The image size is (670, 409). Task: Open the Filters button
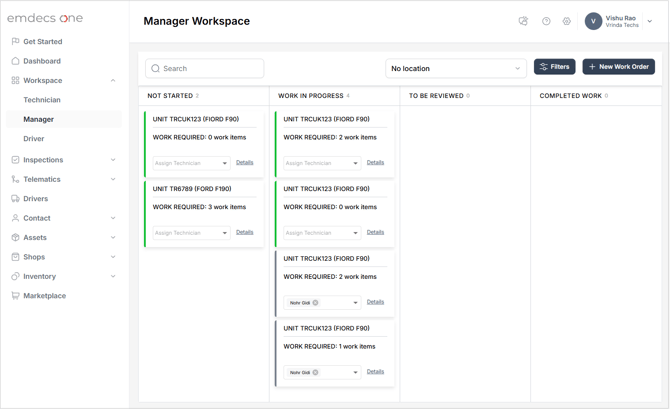pos(554,67)
